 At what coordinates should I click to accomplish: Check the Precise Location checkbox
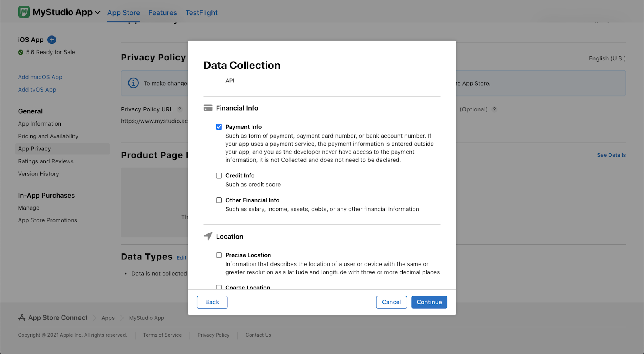click(219, 255)
